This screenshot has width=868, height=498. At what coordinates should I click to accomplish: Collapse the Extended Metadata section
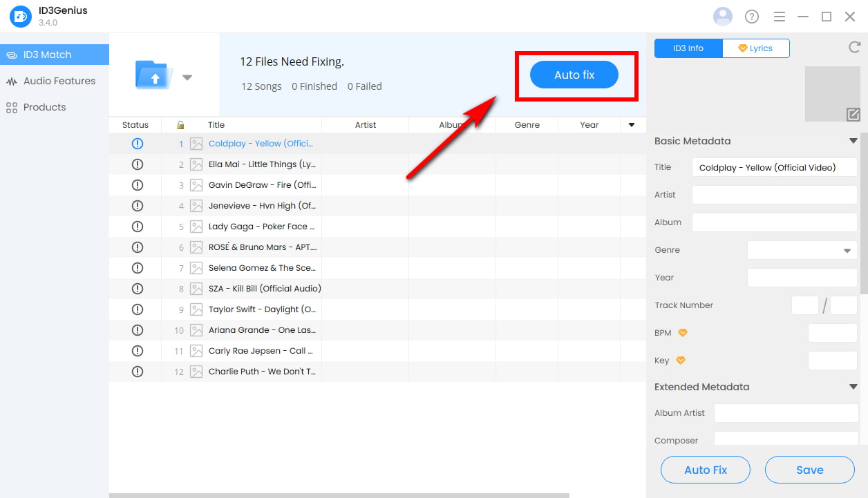click(853, 387)
